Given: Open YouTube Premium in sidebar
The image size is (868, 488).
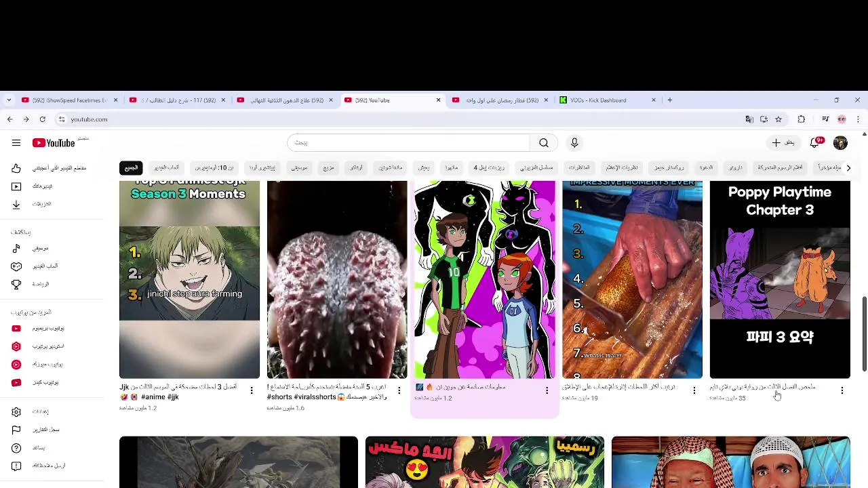Looking at the screenshot, I should click(52, 329).
